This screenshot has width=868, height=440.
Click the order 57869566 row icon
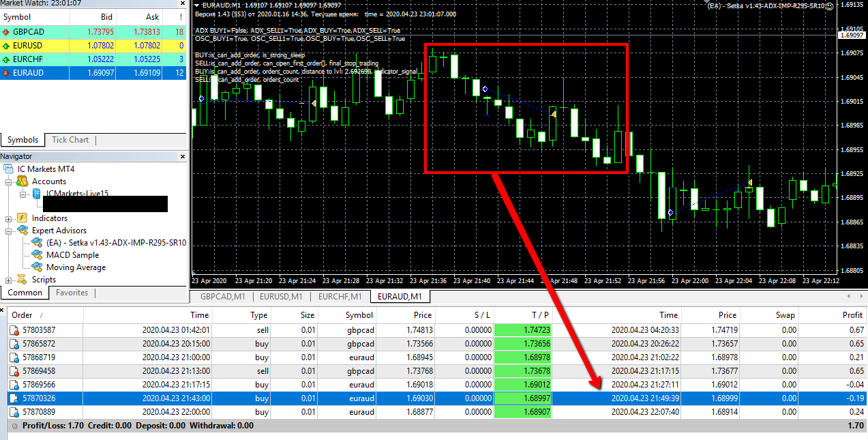pos(14,385)
